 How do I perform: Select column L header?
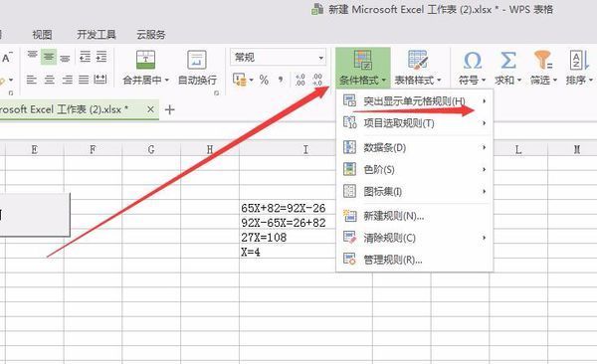(x=518, y=149)
